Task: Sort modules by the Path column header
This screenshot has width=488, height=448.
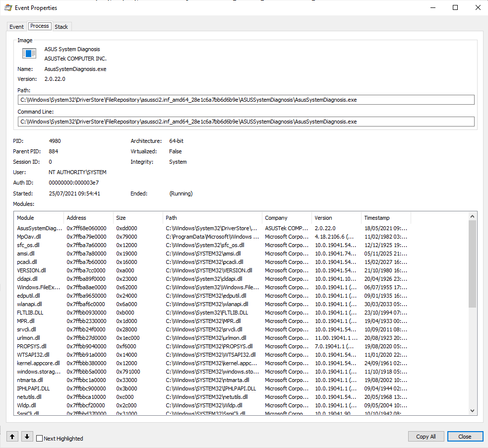Action: [212, 218]
